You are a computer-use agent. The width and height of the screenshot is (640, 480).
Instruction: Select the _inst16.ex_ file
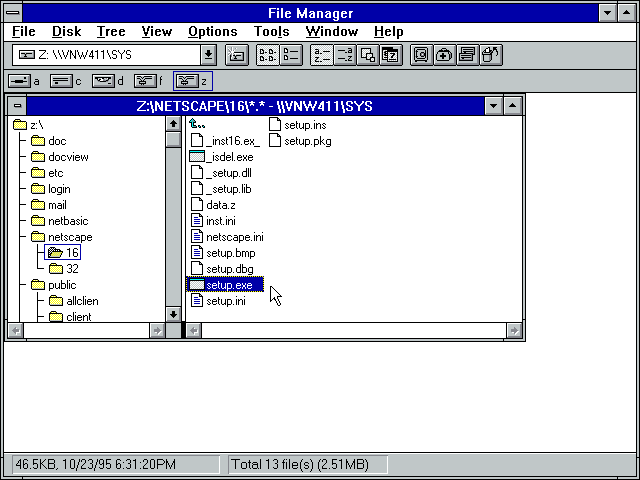click(225, 141)
